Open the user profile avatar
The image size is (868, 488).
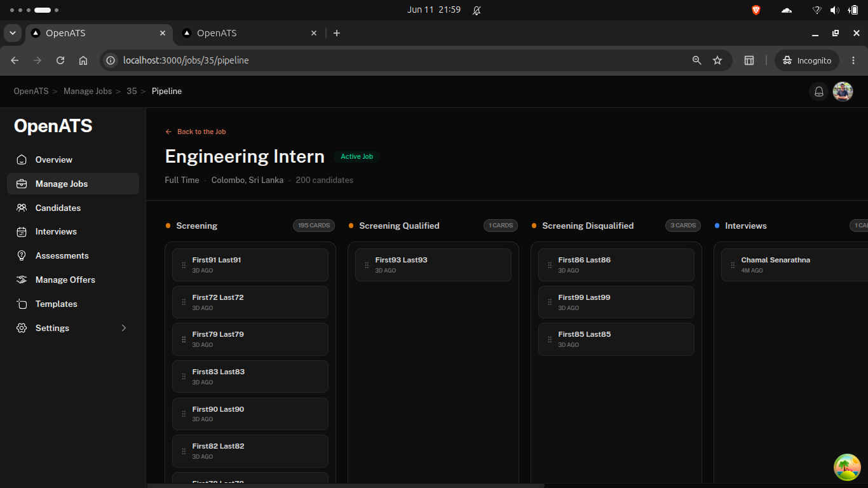click(843, 91)
